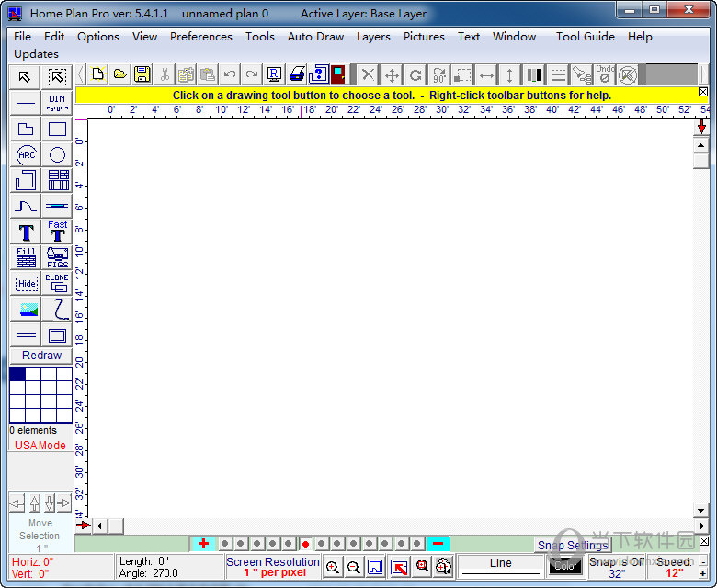Click the Redraw button
717x588 pixels.
41,356
